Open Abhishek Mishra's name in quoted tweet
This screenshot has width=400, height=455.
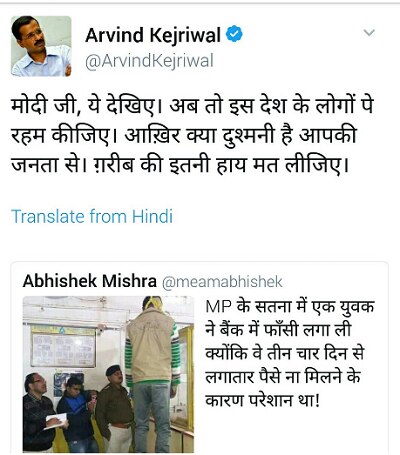pyautogui.click(x=90, y=281)
